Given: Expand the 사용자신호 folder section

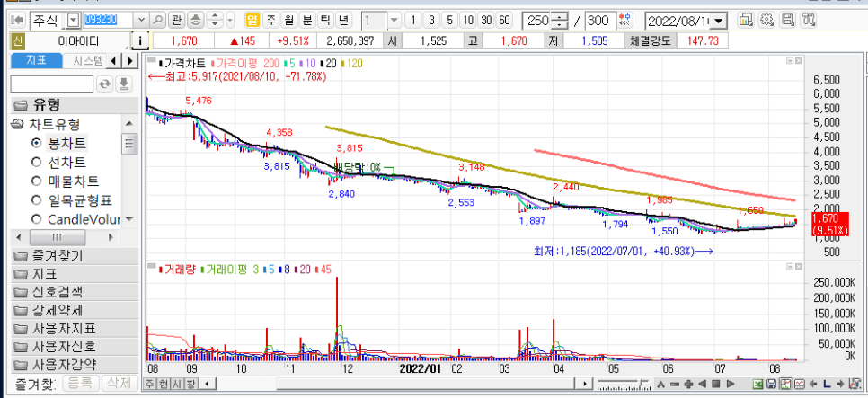Looking at the screenshot, I should [75, 347].
